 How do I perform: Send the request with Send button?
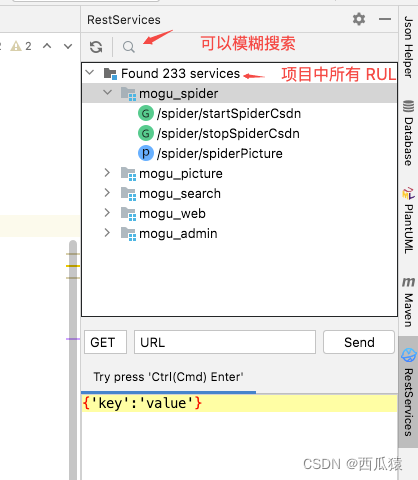point(359,342)
